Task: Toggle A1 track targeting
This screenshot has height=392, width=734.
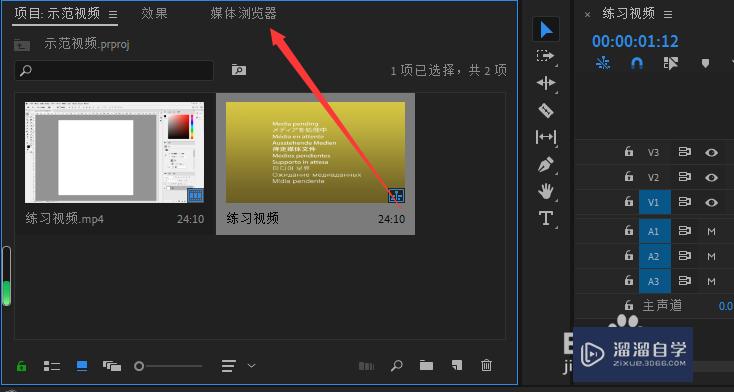Action: [654, 231]
